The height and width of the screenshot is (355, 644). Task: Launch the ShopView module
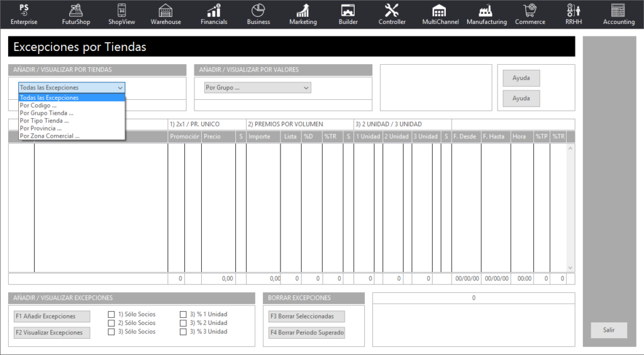[x=121, y=15]
